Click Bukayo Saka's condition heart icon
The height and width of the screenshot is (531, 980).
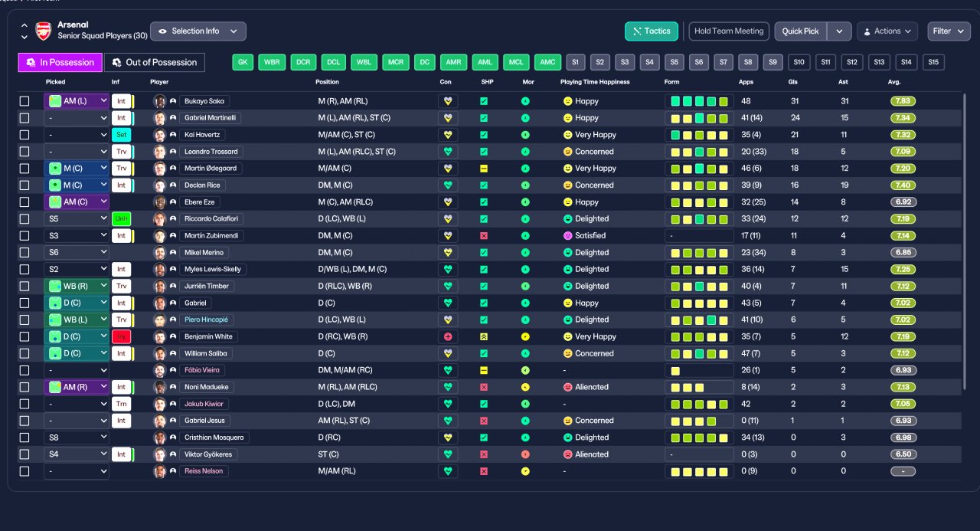coord(448,101)
